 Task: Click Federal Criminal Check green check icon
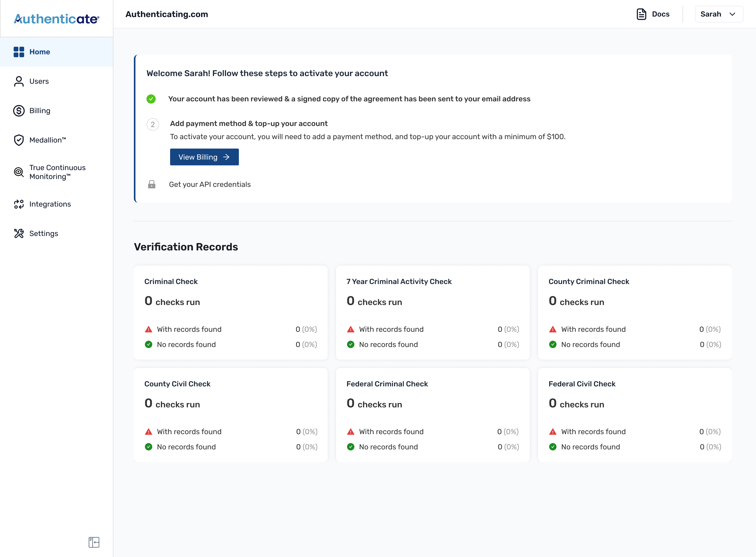pyautogui.click(x=351, y=447)
